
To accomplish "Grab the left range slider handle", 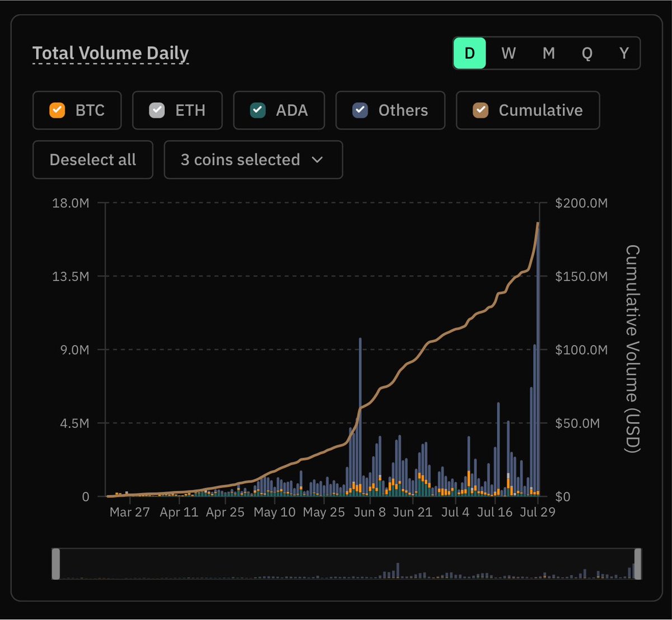I will point(55,564).
